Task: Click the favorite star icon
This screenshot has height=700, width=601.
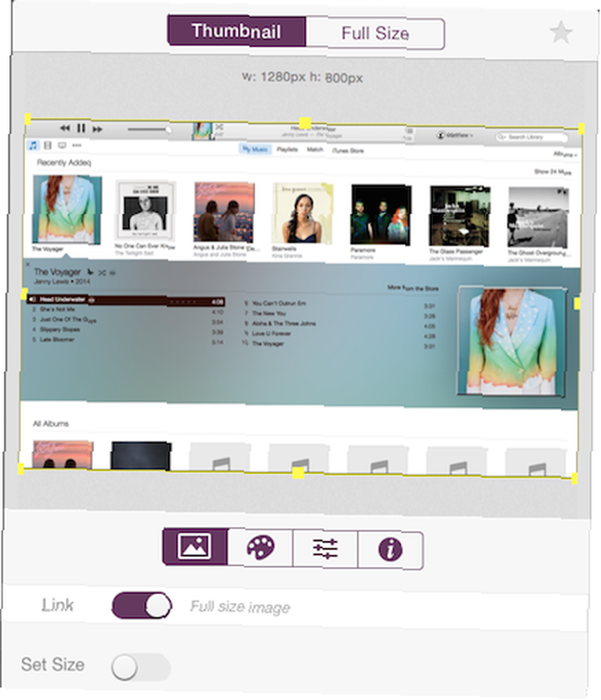Action: coord(560,33)
